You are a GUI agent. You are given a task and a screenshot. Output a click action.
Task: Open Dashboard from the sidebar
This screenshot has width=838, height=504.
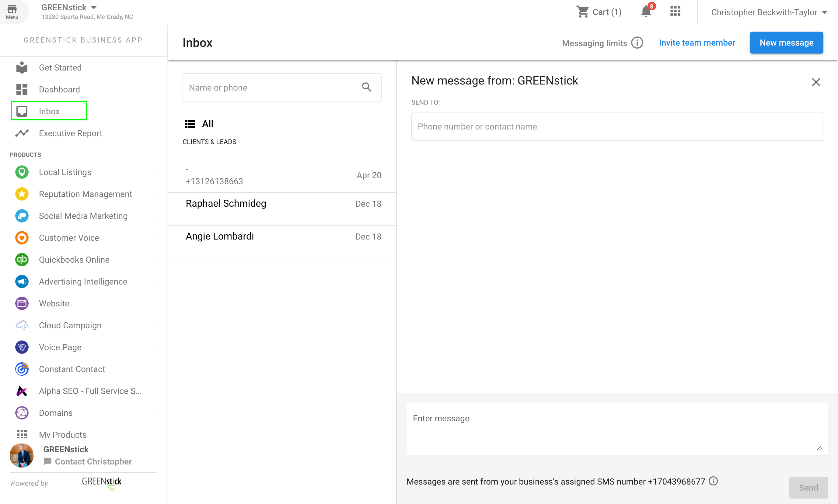tap(59, 89)
